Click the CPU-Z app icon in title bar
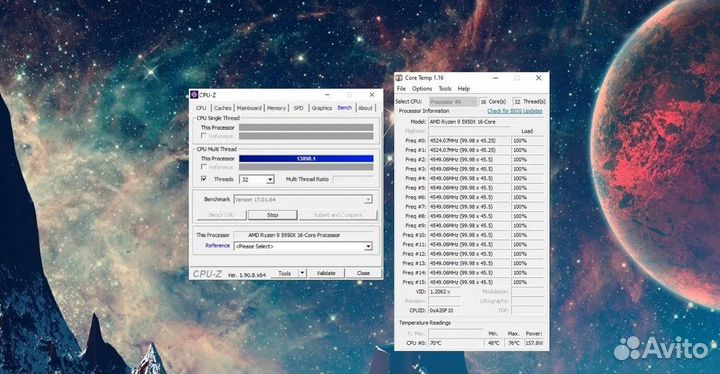The width and height of the screenshot is (720, 374). (194, 95)
